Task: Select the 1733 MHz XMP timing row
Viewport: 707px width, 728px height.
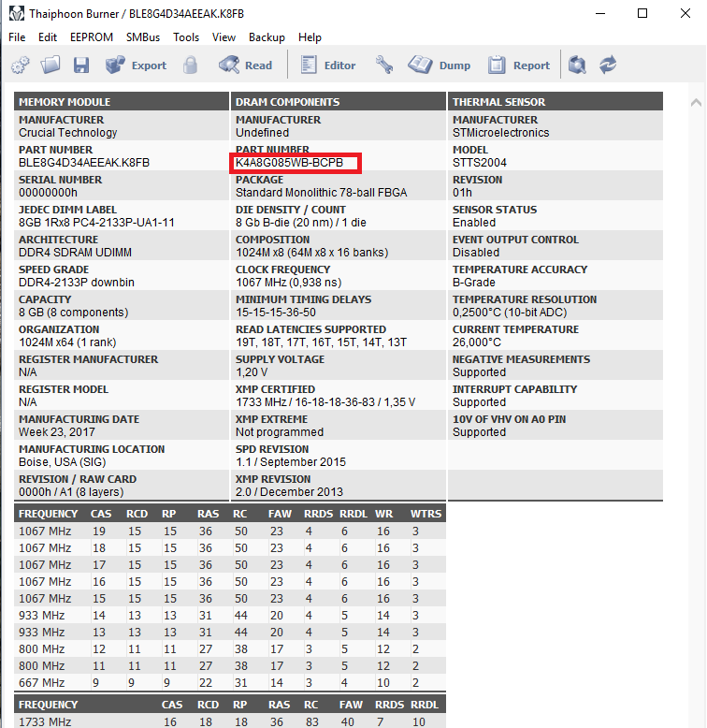Action: (230, 722)
